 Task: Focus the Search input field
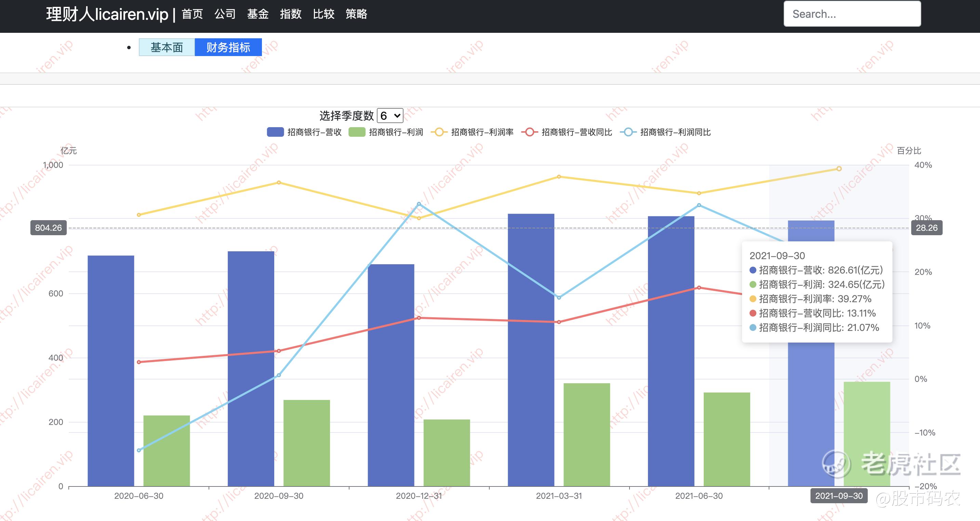pyautogui.click(x=852, y=14)
